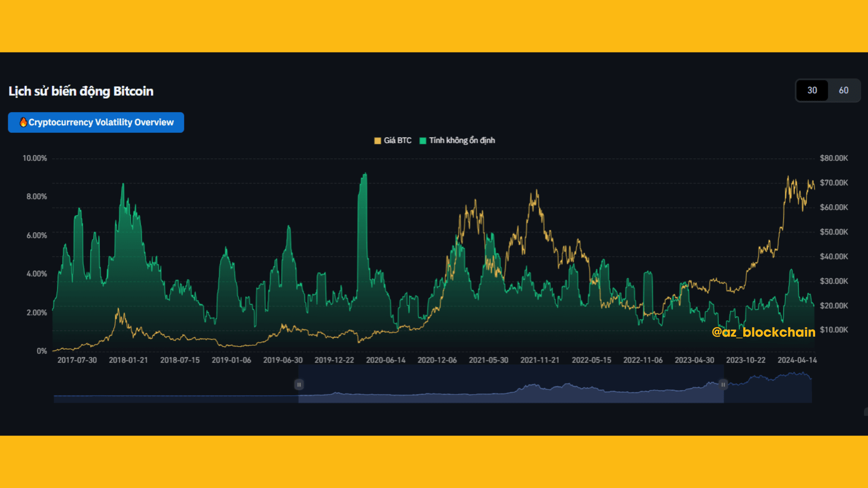Open the Cryptocurrency Volatility Overview button
This screenshot has height=488, width=868.
[101, 122]
